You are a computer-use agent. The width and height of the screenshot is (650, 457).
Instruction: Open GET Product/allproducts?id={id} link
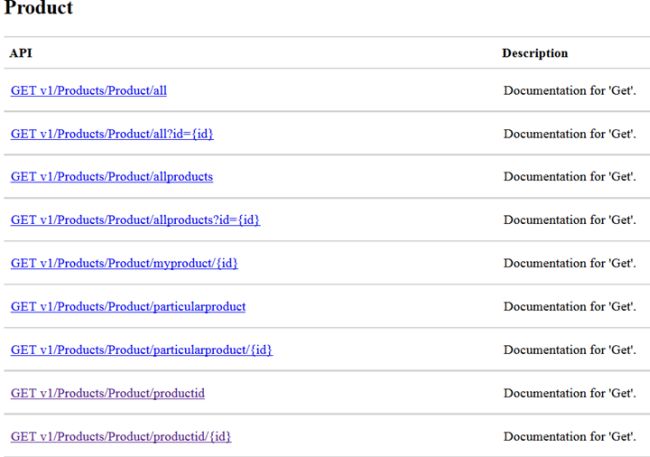(135, 220)
